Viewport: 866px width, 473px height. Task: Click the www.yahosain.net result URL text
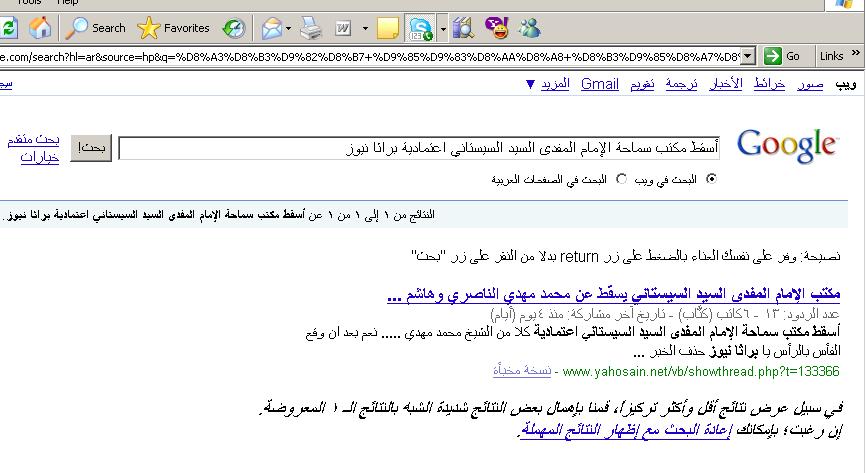click(701, 371)
